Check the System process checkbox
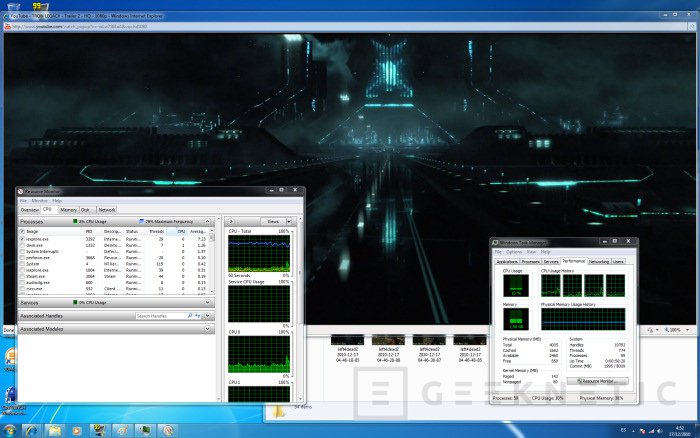Screen dimensions: 700x438 [x=22, y=264]
